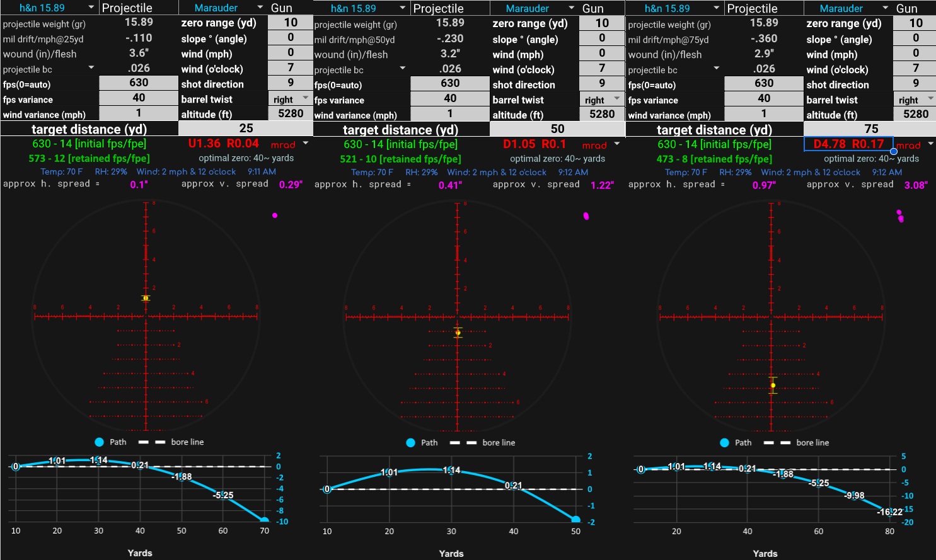Select wound value 2.9" in 75-yard panel
The width and height of the screenshot is (936, 560).
point(764,54)
